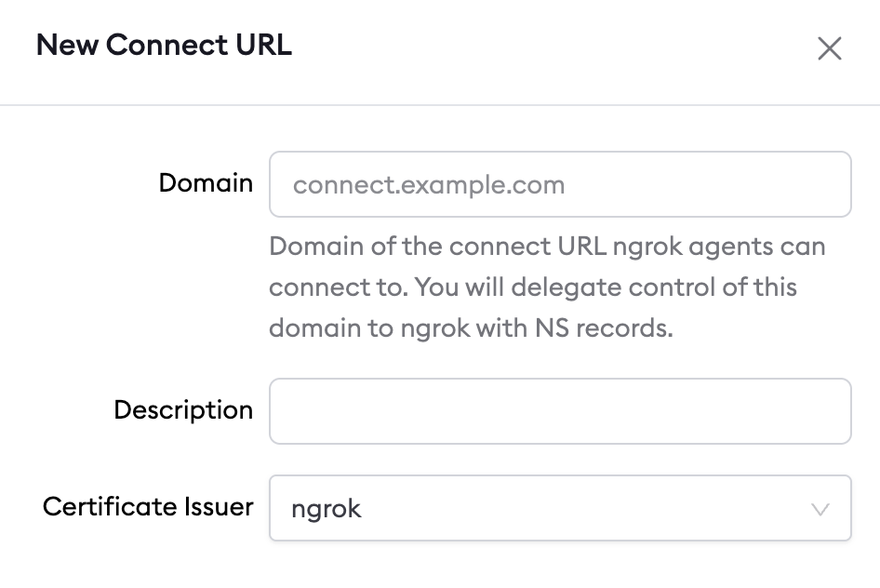
Task: Click empty space inside the Description box
Action: coord(560,411)
